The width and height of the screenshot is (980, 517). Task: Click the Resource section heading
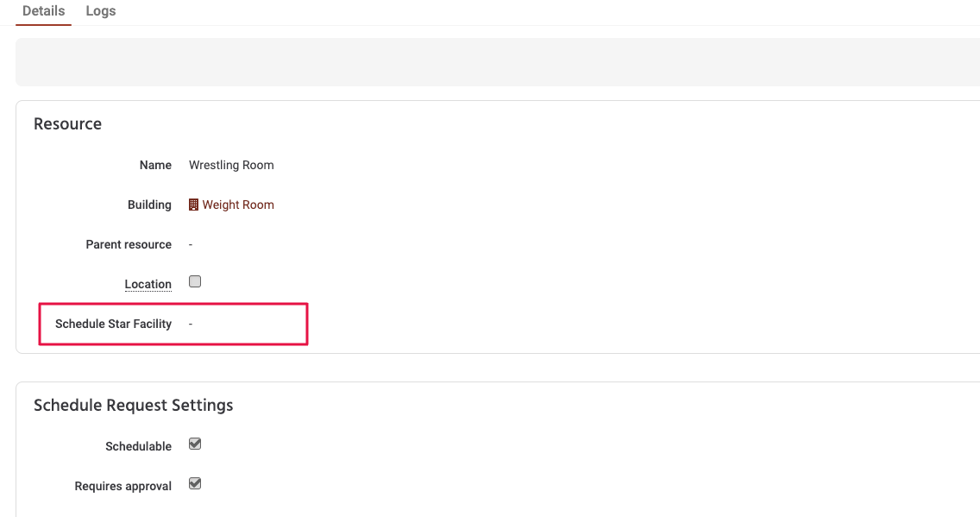coord(67,124)
